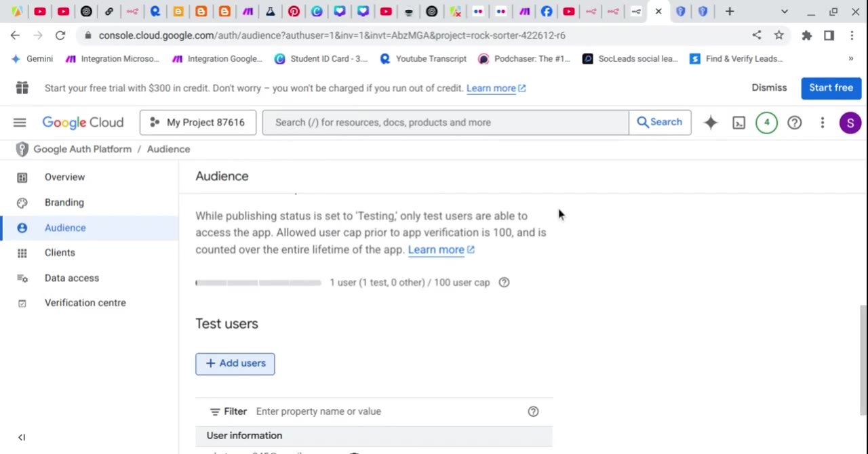Viewport: 868px width, 454px height.
Task: Open Learn more link about user cap
Action: pyautogui.click(x=441, y=249)
